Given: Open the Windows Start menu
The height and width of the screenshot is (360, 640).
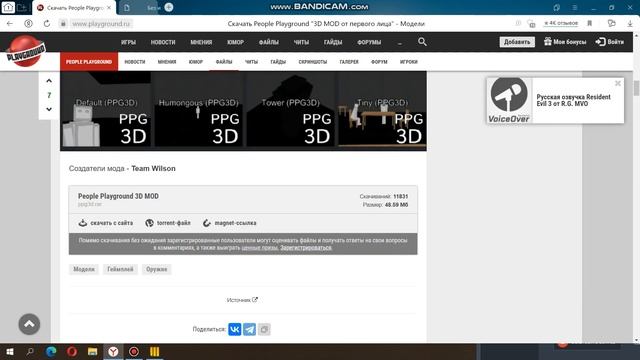Looking at the screenshot, I should point(10,351).
